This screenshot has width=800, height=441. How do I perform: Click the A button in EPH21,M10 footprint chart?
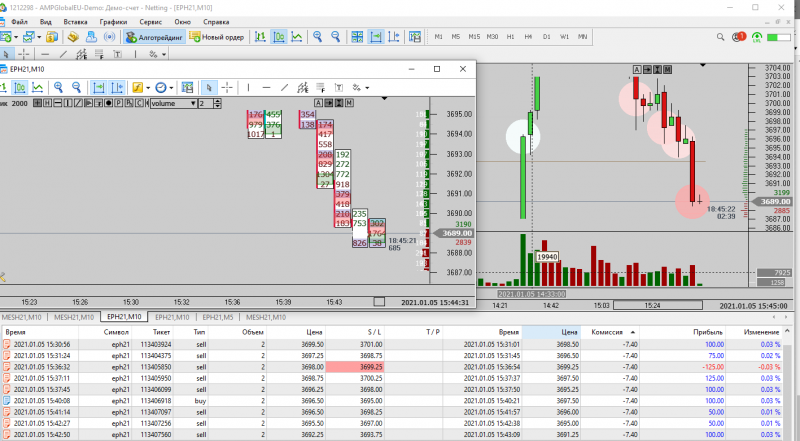point(318,103)
